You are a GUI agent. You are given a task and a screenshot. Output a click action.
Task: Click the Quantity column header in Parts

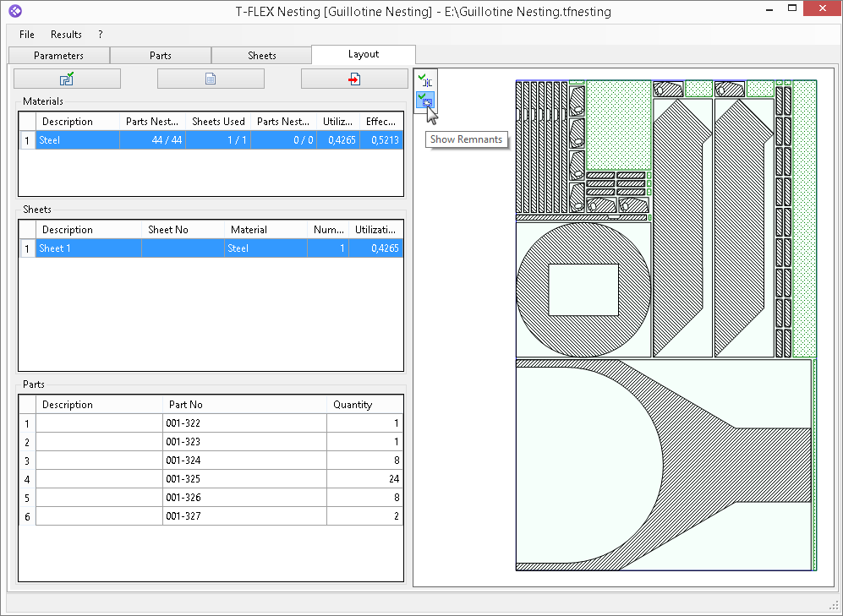click(x=364, y=405)
